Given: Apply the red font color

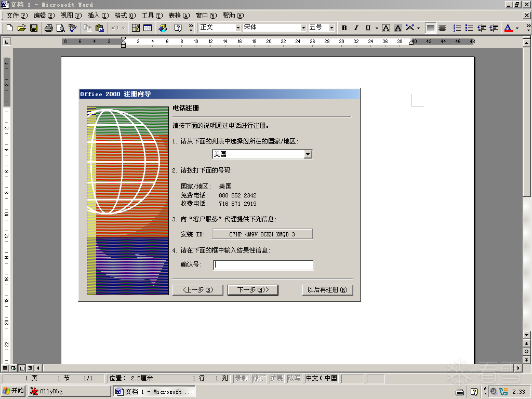Looking at the screenshot, I should pyautogui.click(x=508, y=28).
